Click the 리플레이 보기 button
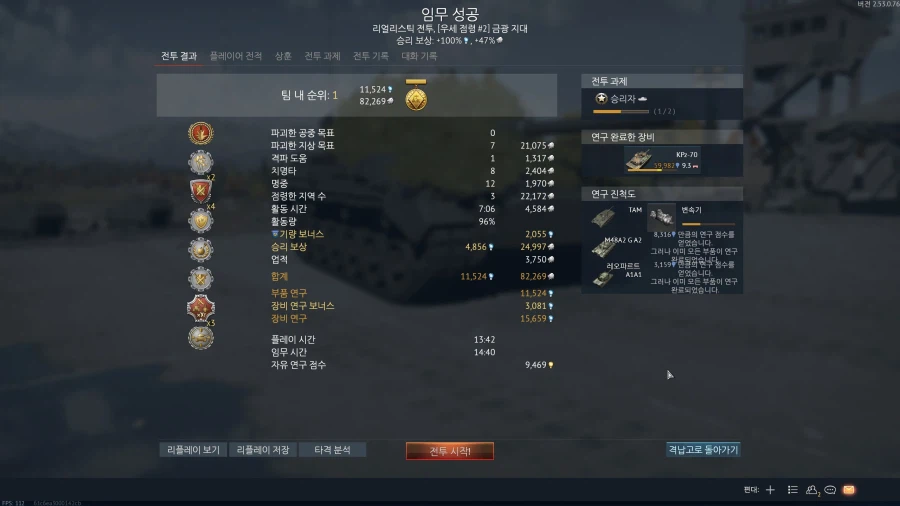 coord(193,450)
